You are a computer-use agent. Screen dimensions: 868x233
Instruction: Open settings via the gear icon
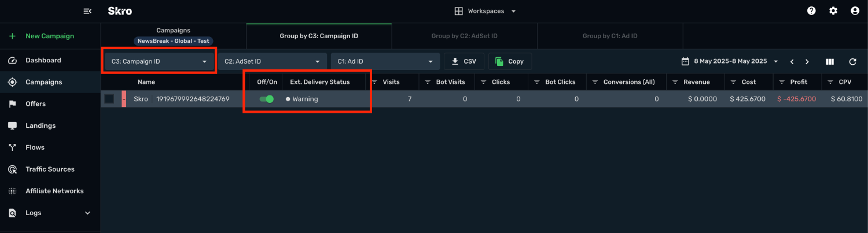(x=833, y=11)
